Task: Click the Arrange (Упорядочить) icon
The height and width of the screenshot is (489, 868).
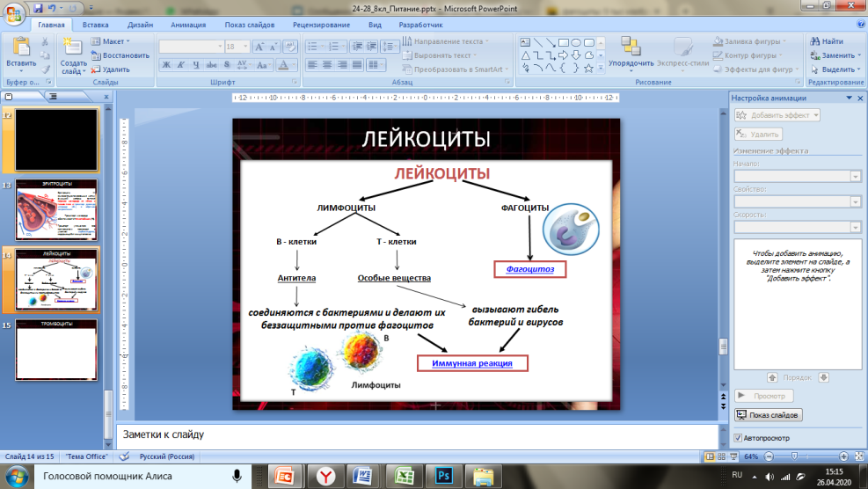Action: 630,47
